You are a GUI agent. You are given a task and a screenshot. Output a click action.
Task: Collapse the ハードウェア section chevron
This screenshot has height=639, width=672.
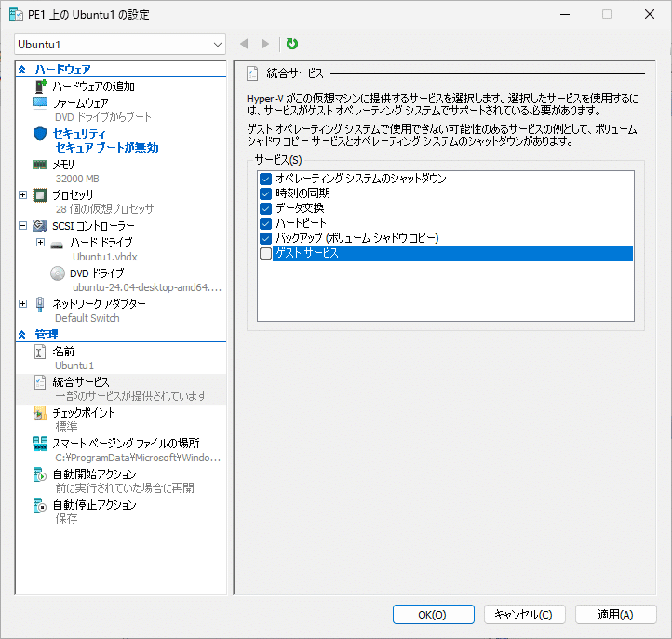pyautogui.click(x=21, y=70)
